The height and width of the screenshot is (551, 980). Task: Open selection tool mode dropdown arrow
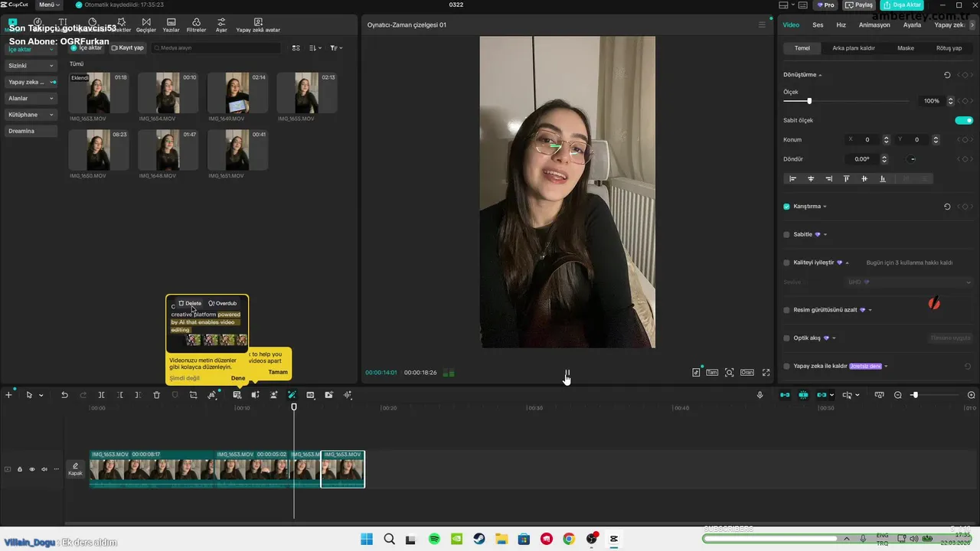pos(41,395)
